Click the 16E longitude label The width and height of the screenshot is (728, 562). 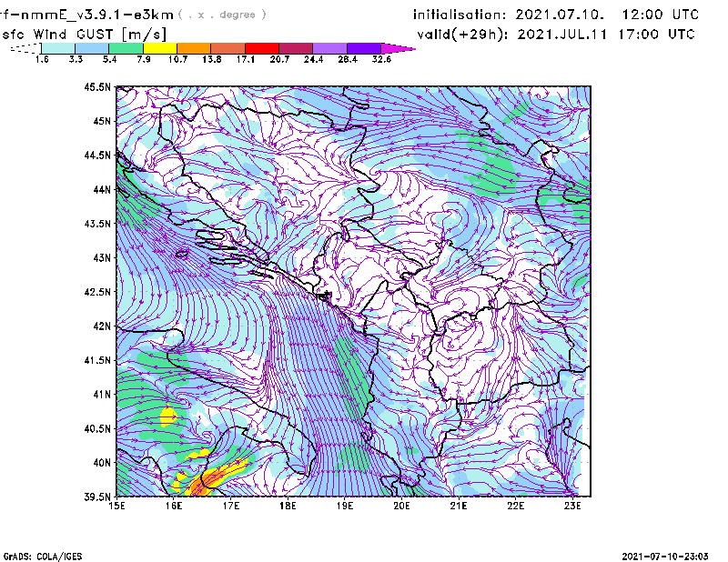174,506
